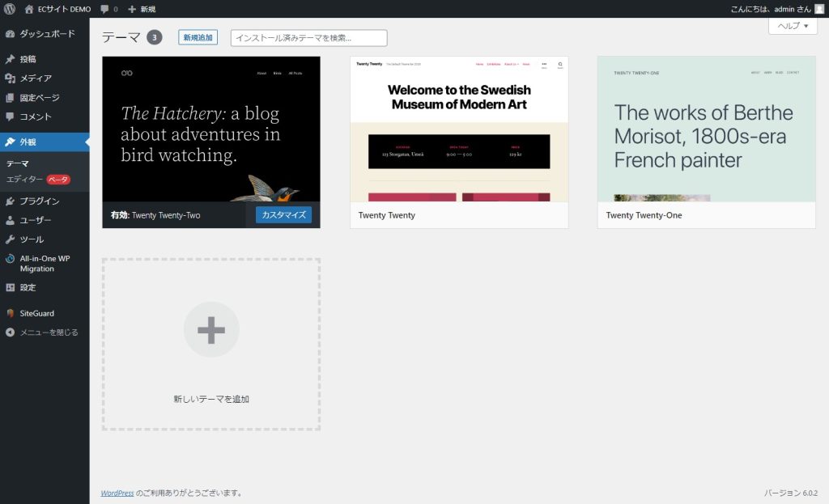
Task: Expand the ヘルプ dropdown panel
Action: 793,26
